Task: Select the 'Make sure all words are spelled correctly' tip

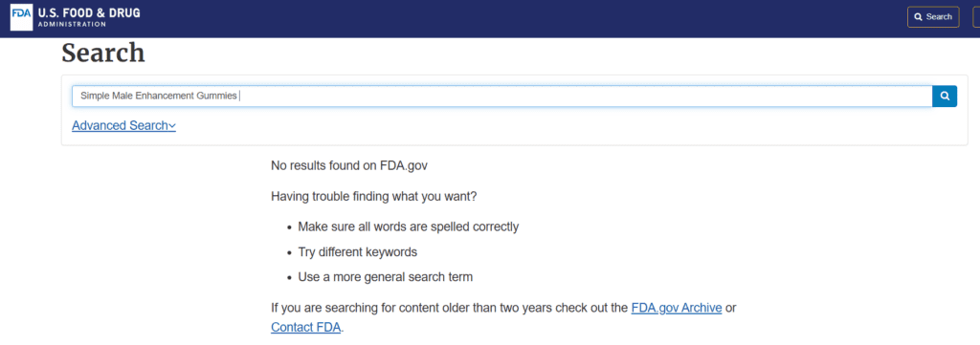Action: (x=408, y=227)
